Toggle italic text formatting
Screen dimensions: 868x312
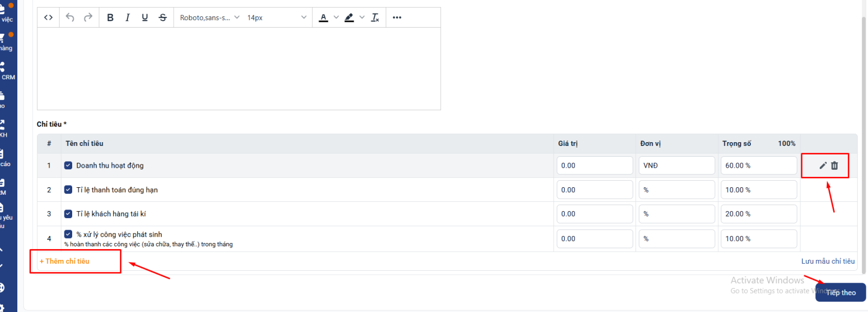tap(127, 17)
